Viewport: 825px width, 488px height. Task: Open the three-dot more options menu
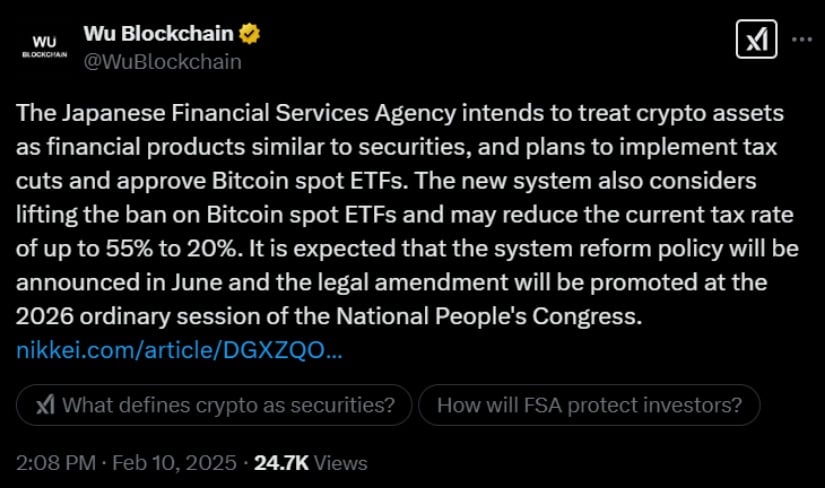(x=802, y=41)
